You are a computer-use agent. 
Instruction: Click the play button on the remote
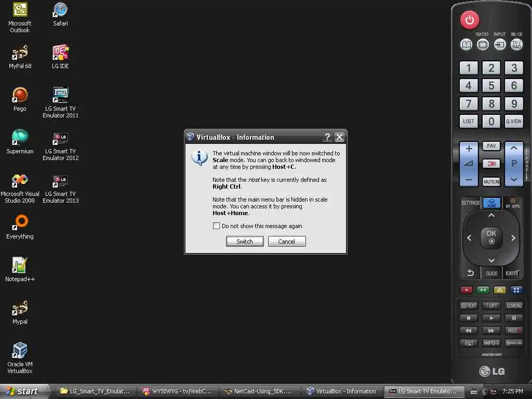491,318
